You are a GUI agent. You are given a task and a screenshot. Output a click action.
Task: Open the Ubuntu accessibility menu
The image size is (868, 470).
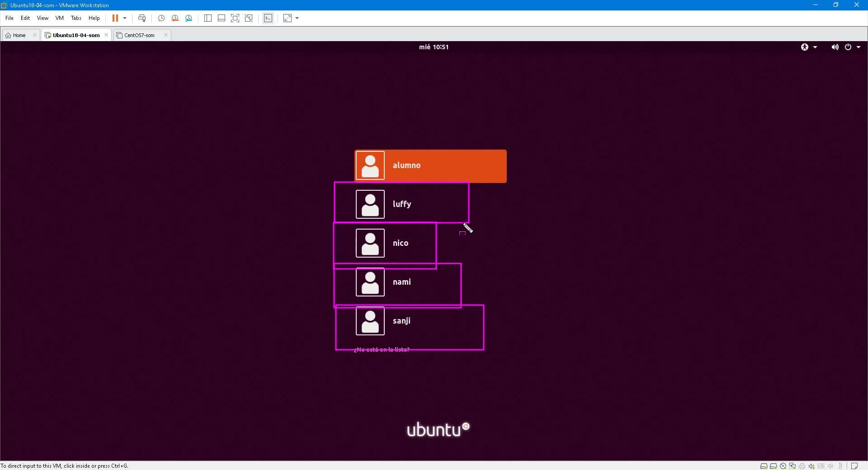[x=808, y=47]
